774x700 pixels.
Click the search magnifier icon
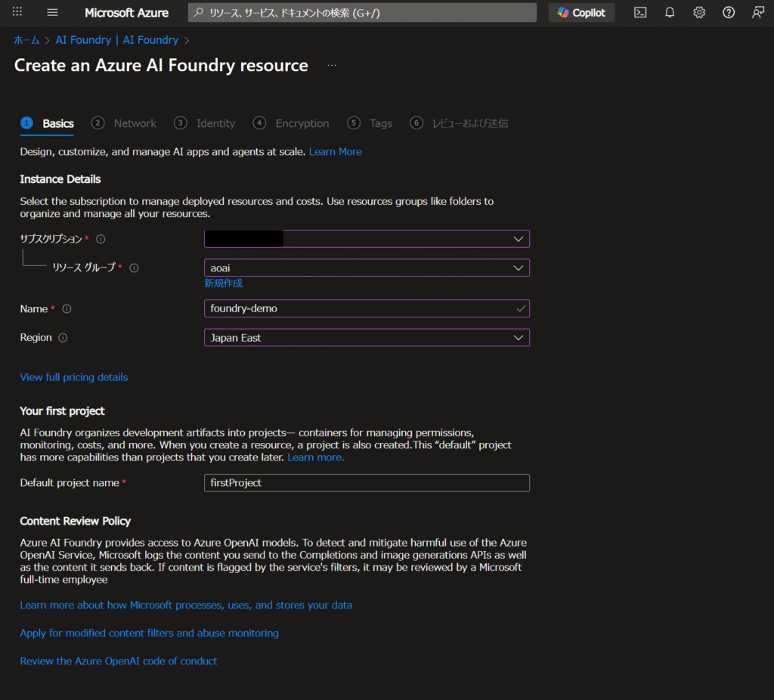(x=199, y=12)
